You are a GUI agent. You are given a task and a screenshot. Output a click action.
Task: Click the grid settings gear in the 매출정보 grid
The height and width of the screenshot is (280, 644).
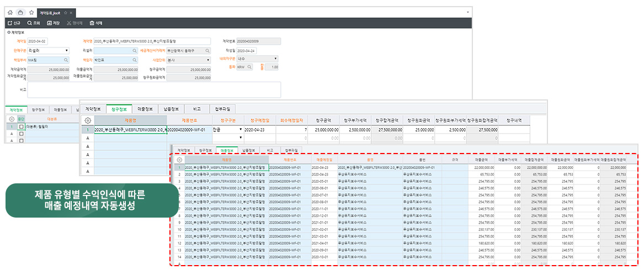179,160
